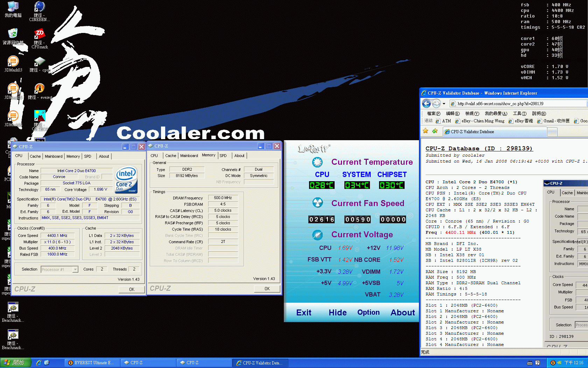Click the taskbar clock showing 下午 12:16

[574, 363]
